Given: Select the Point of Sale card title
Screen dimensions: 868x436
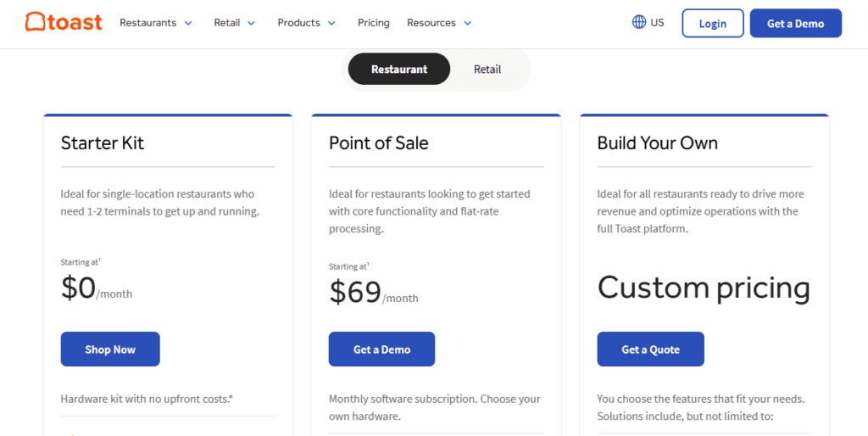Looking at the screenshot, I should click(378, 143).
